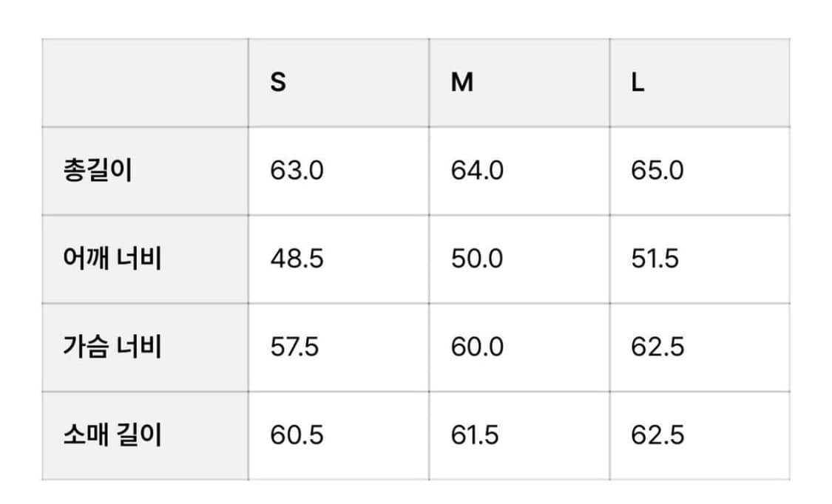Click the empty top-left header cell
This screenshot has width=832, height=504.
click(x=145, y=83)
